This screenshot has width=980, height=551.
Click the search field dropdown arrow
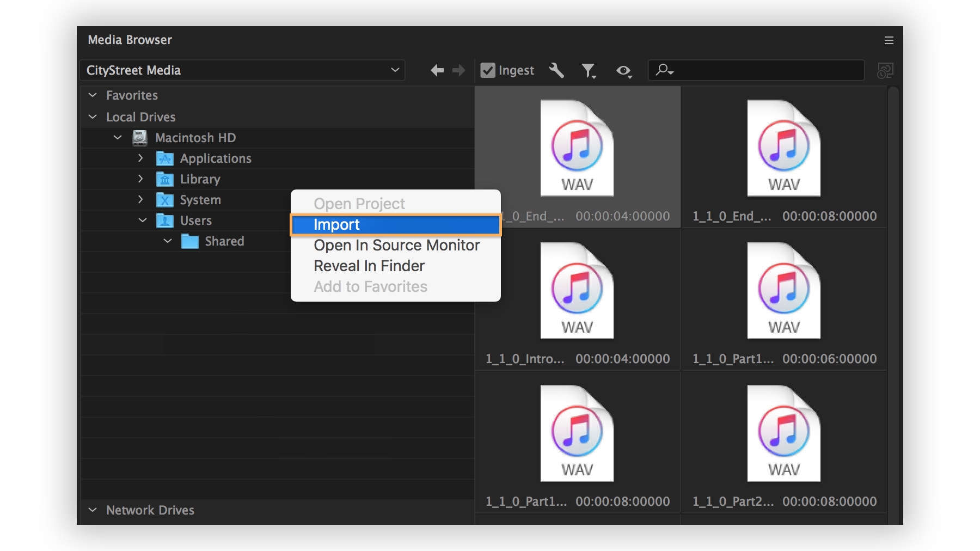coord(670,71)
